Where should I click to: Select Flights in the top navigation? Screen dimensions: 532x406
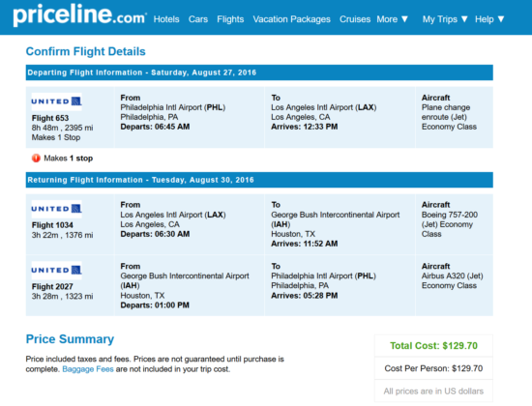pyautogui.click(x=230, y=19)
